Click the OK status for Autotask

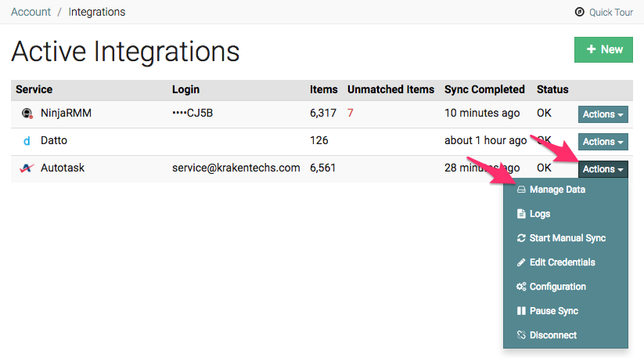click(544, 168)
